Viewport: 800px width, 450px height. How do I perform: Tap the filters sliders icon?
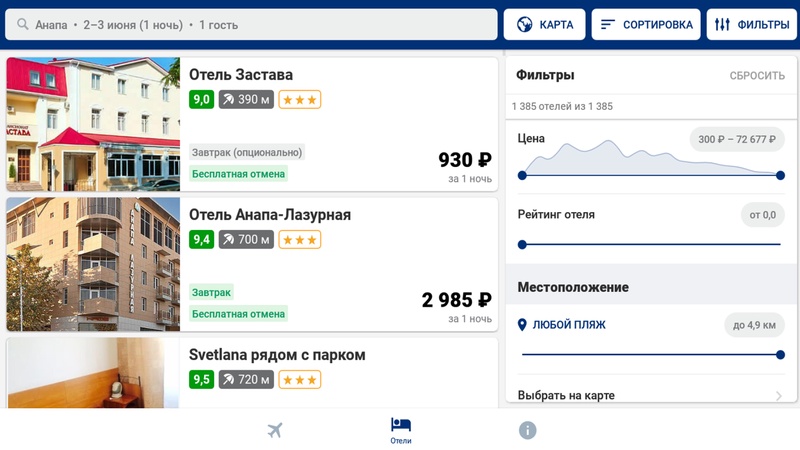(723, 25)
